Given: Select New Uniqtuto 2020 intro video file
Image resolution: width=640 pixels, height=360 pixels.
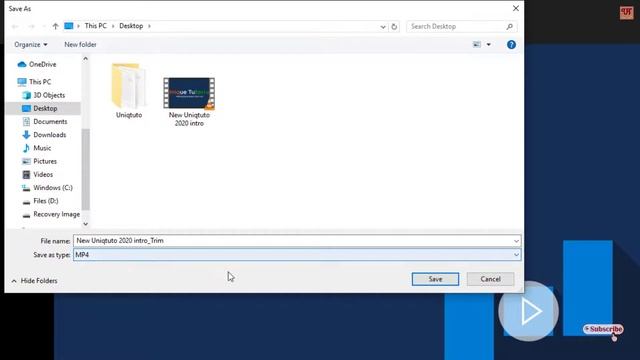Looking at the screenshot, I should click(x=189, y=102).
